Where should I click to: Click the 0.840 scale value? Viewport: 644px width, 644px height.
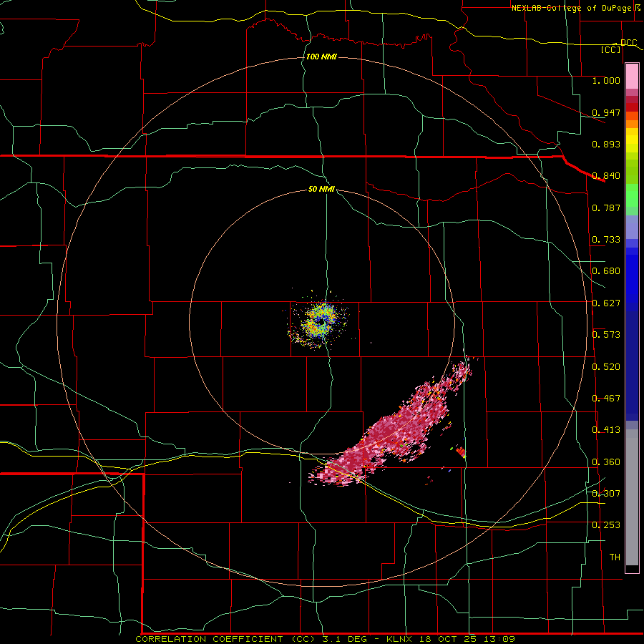pyautogui.click(x=606, y=176)
